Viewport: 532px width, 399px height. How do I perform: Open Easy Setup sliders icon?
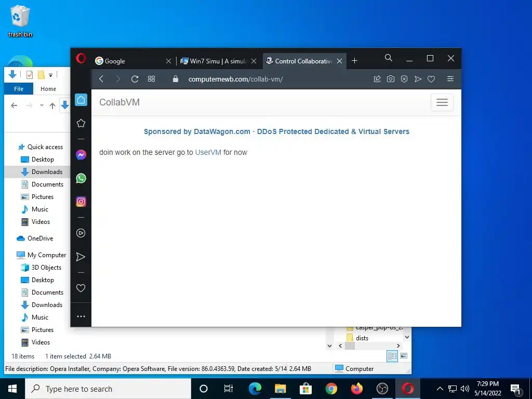coord(450,79)
